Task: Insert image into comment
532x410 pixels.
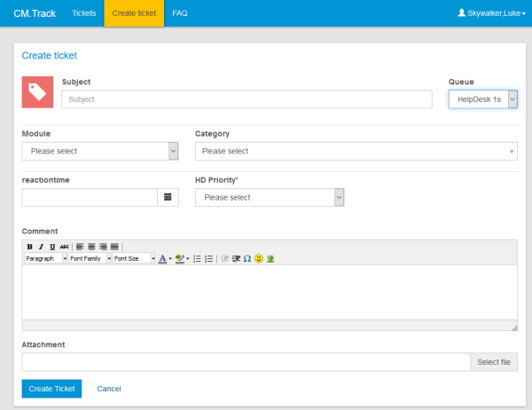Action: 270,259
